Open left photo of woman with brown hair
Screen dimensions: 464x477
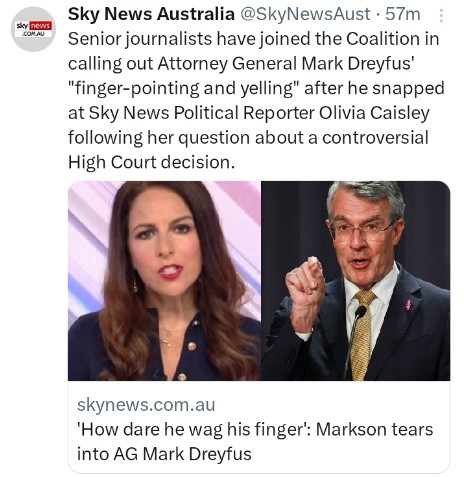click(x=164, y=281)
